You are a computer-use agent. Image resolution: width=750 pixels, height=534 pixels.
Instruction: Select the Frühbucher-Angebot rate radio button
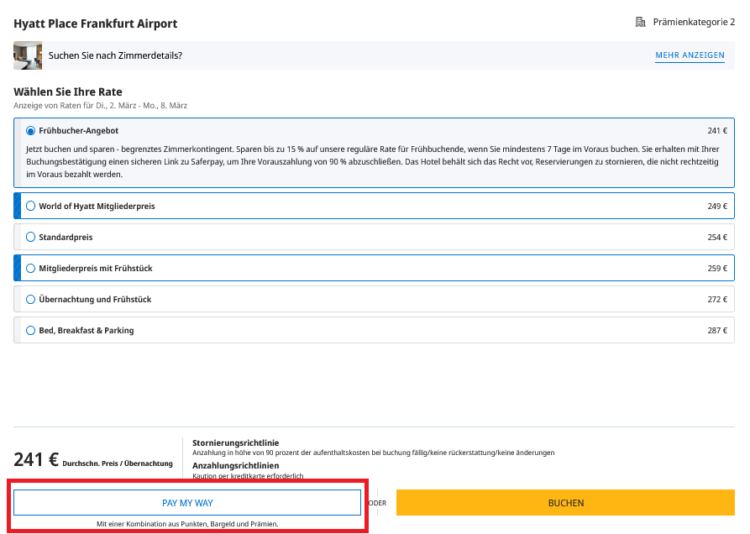coord(31,131)
